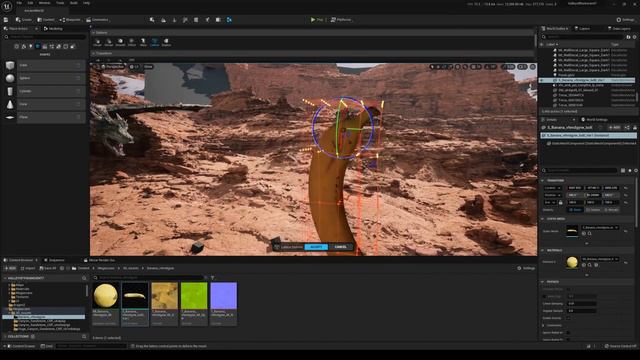Set mobility to Static

[576, 210]
